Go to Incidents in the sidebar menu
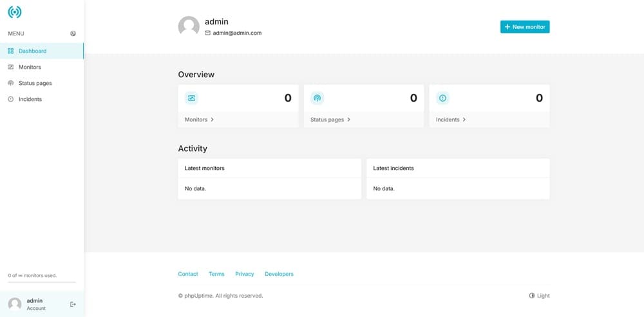 click(30, 99)
